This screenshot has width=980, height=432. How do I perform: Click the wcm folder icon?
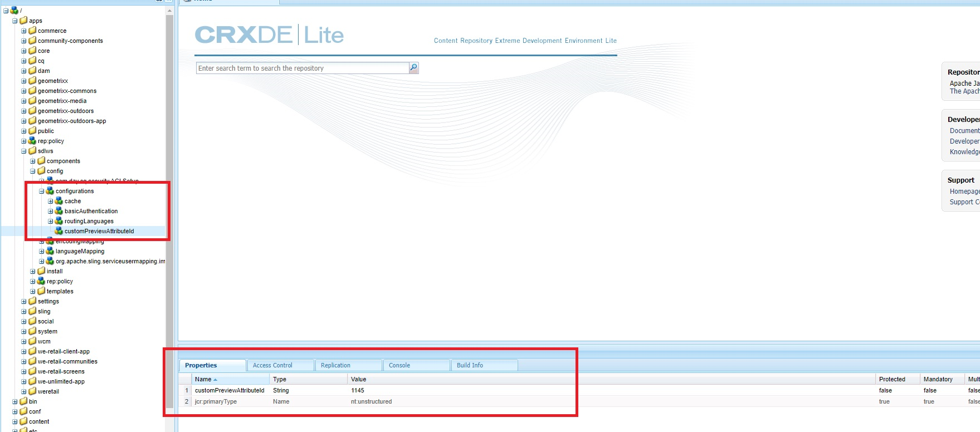32,341
